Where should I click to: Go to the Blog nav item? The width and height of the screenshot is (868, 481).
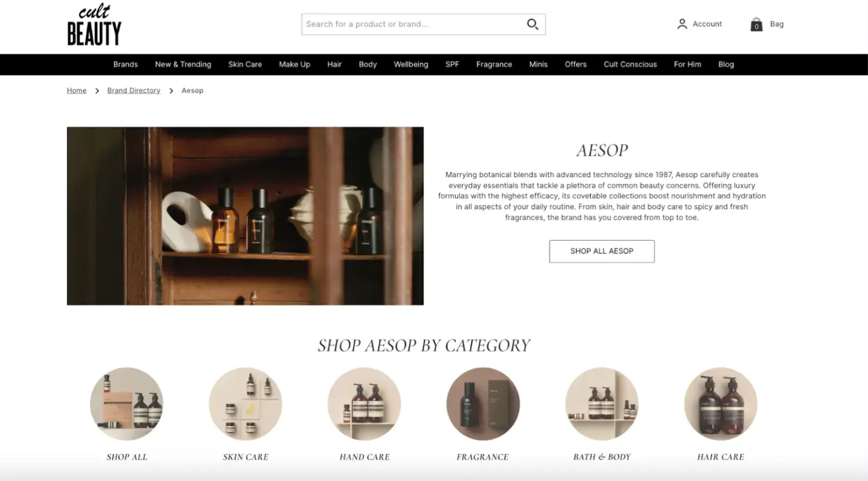point(726,64)
